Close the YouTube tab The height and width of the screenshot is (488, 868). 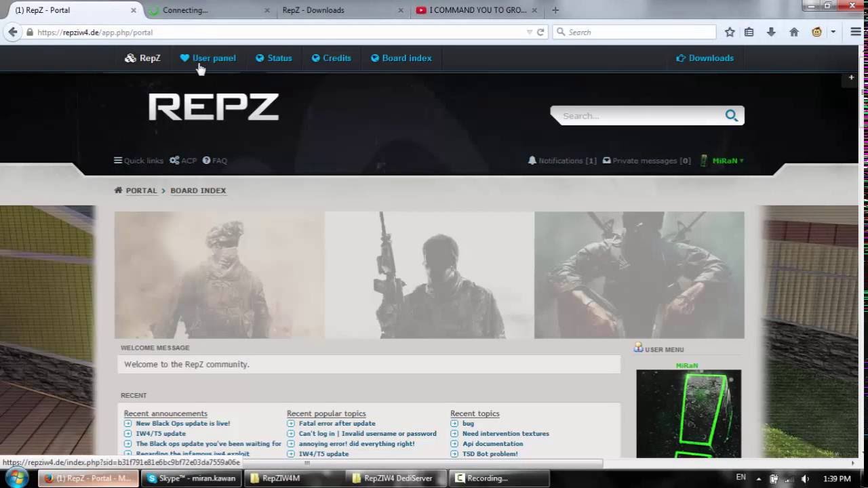[x=535, y=10]
